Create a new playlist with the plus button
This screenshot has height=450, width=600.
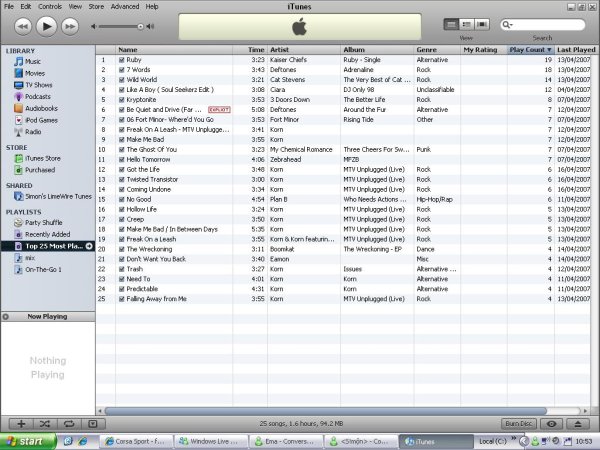(21, 424)
